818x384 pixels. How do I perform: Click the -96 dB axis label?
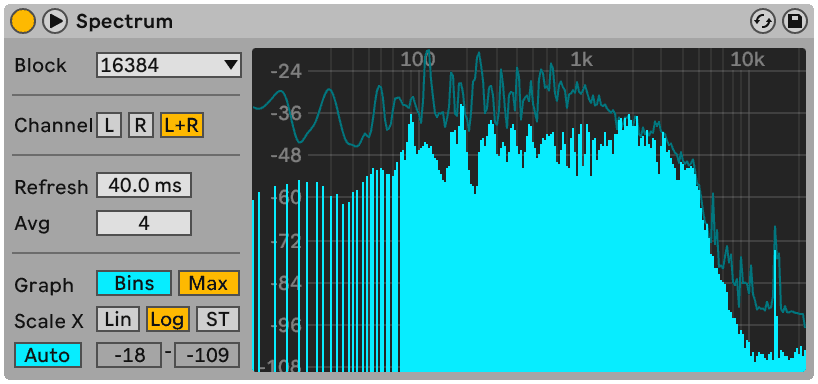click(286, 326)
